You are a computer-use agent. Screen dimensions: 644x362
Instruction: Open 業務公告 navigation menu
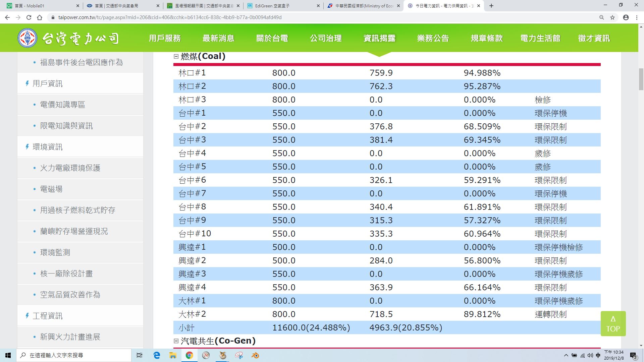433,38
